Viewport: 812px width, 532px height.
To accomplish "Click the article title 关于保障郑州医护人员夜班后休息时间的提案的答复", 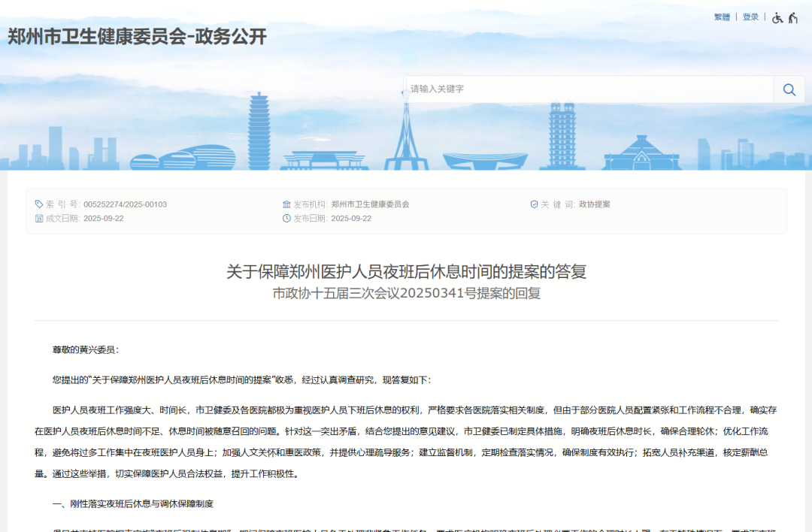I will (407, 272).
